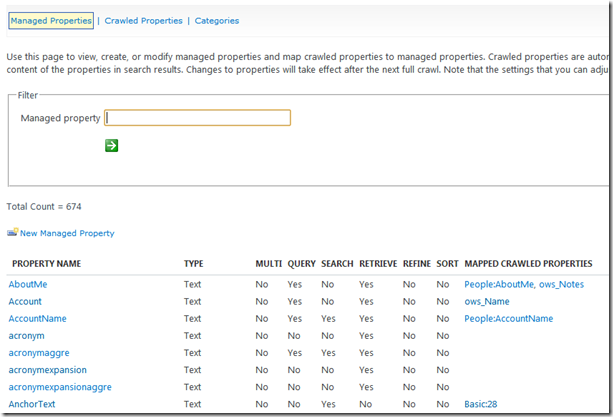The width and height of the screenshot is (613, 417).
Task: Select Type cell Text in AboutMe row
Action: 192,284
